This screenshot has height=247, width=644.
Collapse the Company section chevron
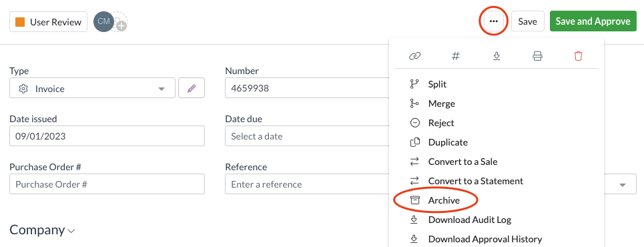(x=71, y=231)
